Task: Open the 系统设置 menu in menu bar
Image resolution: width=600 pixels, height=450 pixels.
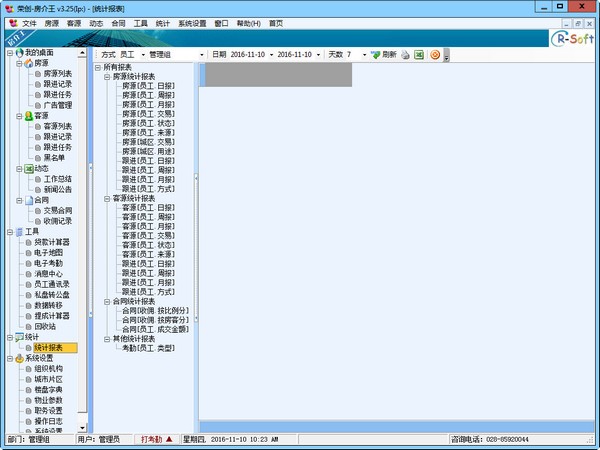Action: [x=192, y=22]
